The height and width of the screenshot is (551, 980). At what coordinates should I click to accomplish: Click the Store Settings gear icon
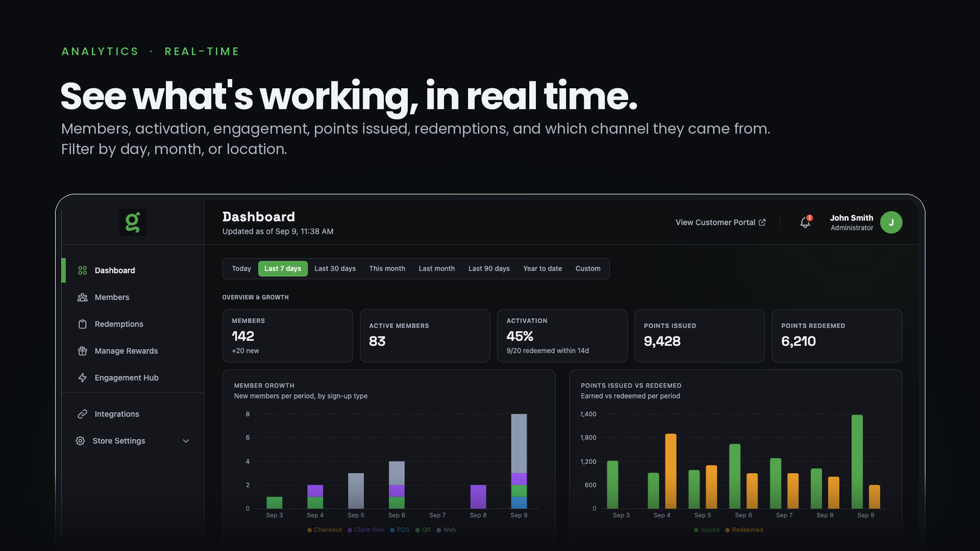click(80, 441)
